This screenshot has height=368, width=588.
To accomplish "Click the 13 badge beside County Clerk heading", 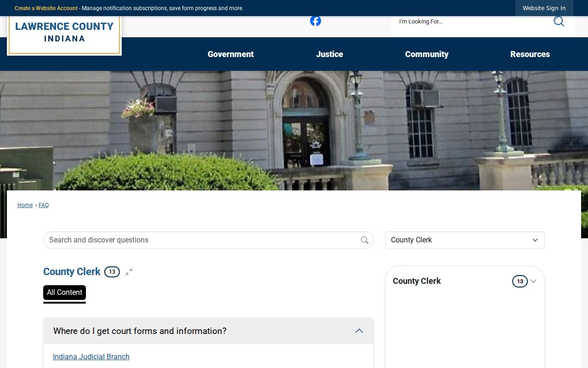I will pos(112,272).
